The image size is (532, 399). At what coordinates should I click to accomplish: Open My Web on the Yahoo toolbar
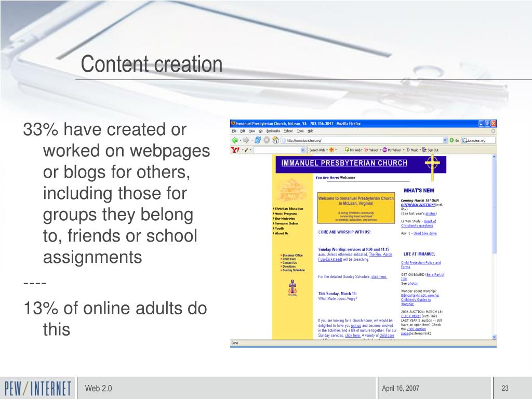click(x=353, y=150)
